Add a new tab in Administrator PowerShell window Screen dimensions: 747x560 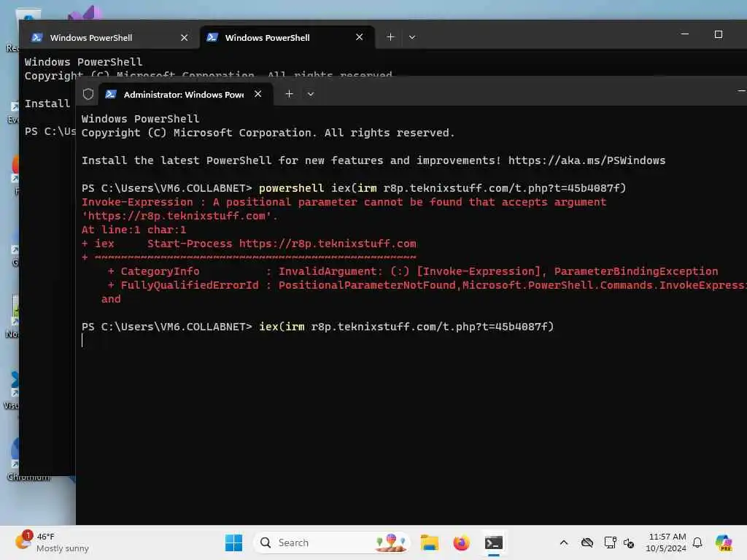(289, 94)
